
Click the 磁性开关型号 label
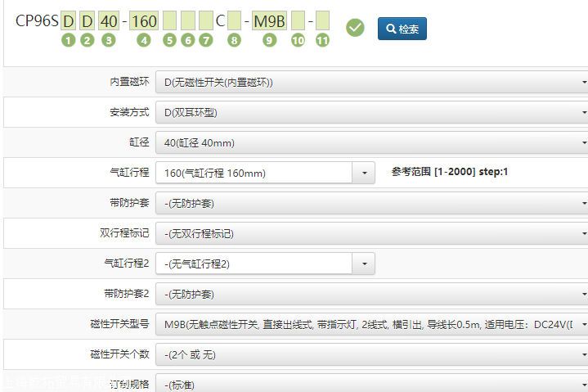coord(119,324)
